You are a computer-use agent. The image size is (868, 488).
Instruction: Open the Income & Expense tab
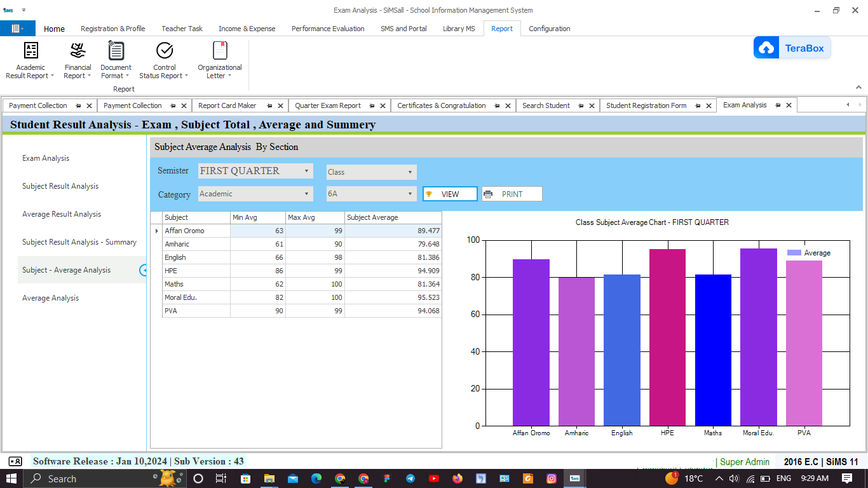247,29
